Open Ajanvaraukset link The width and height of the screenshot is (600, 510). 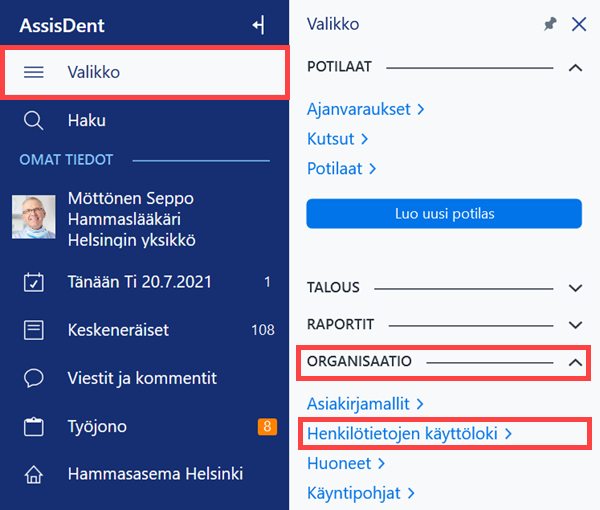[365, 109]
